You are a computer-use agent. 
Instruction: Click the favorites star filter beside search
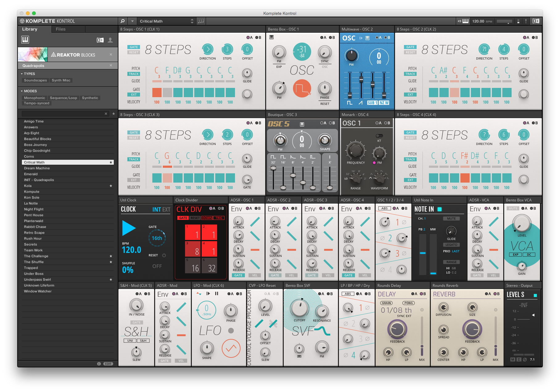[113, 114]
